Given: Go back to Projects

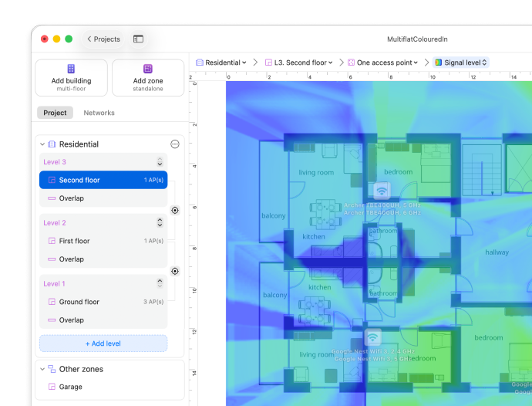Looking at the screenshot, I should click(103, 39).
